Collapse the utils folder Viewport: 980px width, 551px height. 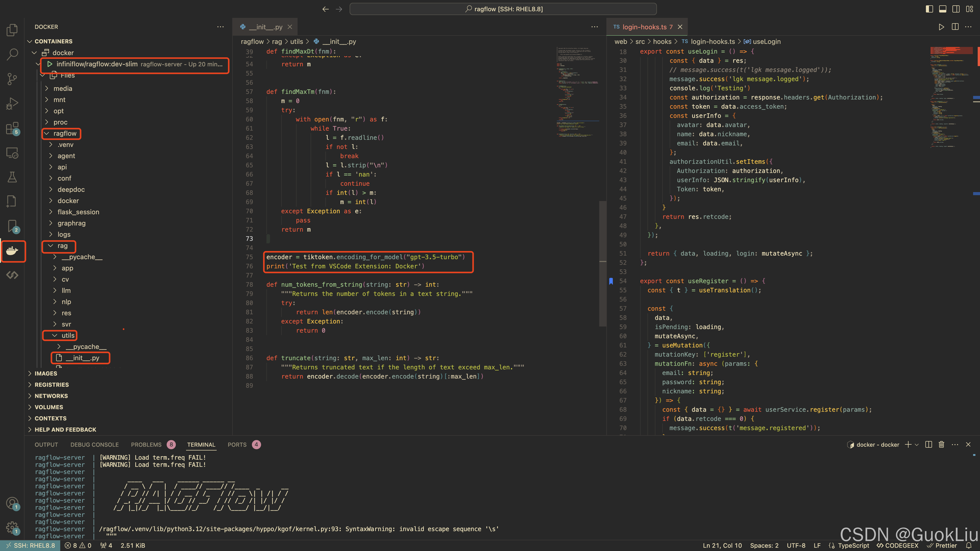(x=68, y=335)
